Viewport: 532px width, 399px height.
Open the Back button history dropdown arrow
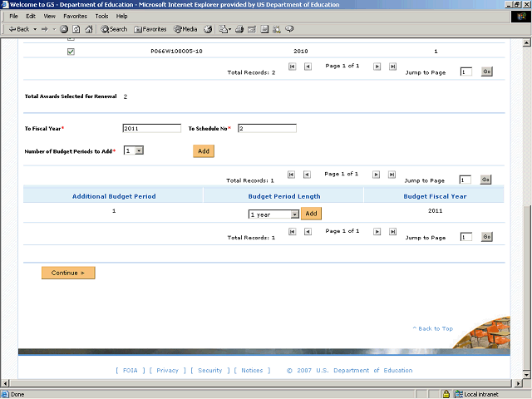coord(35,29)
